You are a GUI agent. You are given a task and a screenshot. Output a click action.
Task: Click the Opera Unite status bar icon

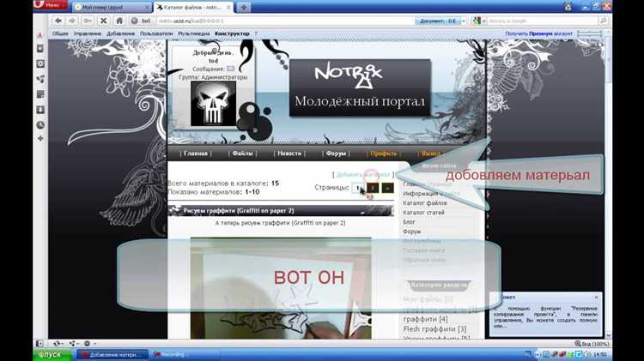[x=73, y=343]
